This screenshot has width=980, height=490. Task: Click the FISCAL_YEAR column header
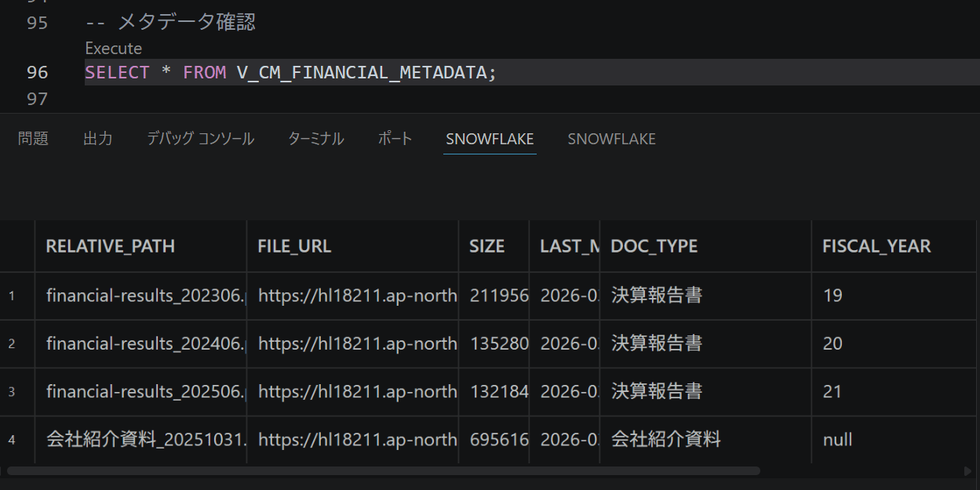[x=876, y=246]
